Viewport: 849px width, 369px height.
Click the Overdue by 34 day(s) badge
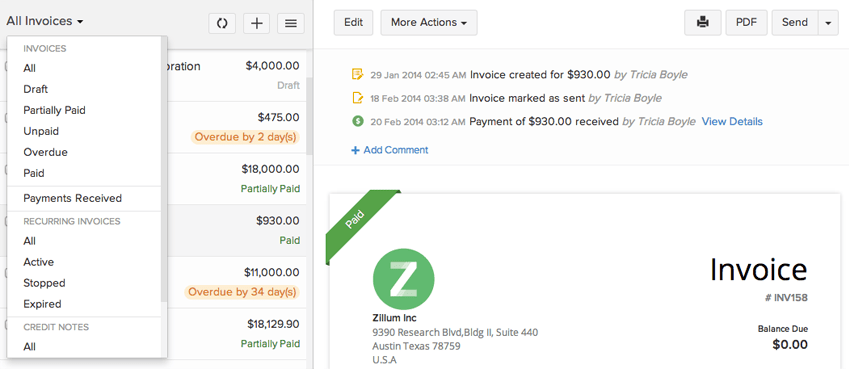[242, 293]
